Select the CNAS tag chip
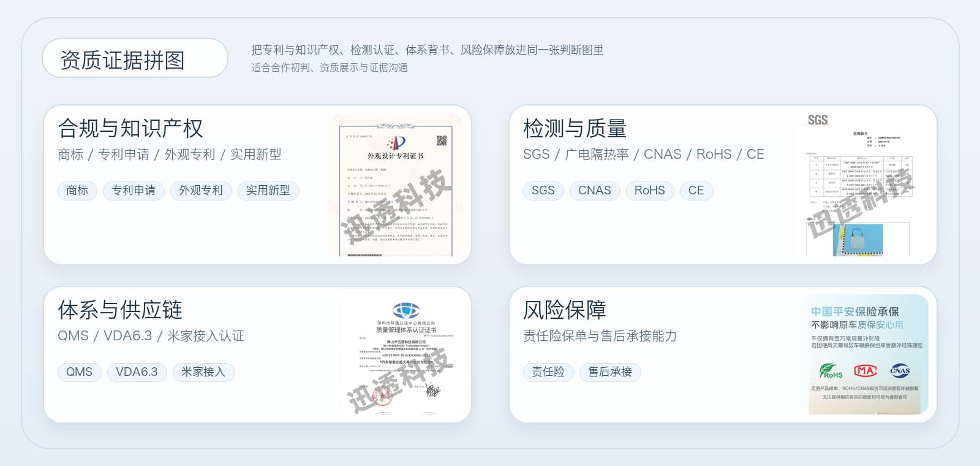Viewport: 980px width, 466px height. (x=595, y=191)
